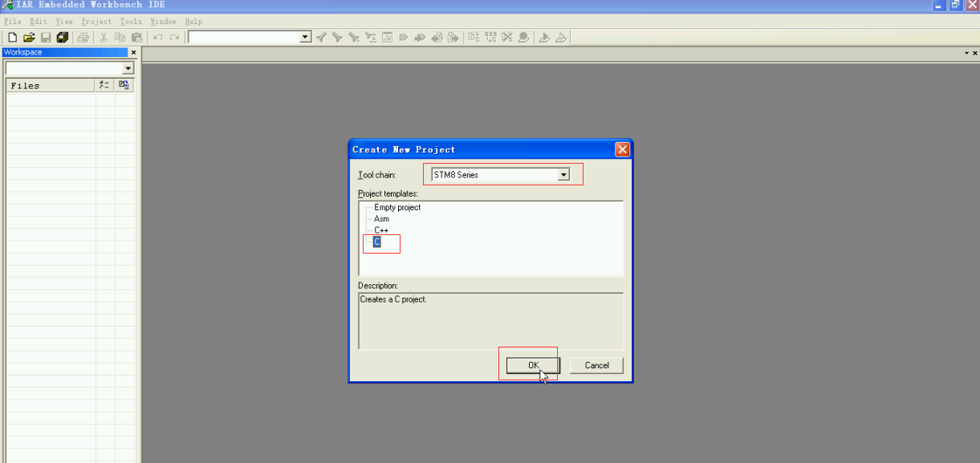Image resolution: width=980 pixels, height=463 pixels.
Task: Expand the Tool chain STM8 Series dropdown
Action: pos(563,174)
